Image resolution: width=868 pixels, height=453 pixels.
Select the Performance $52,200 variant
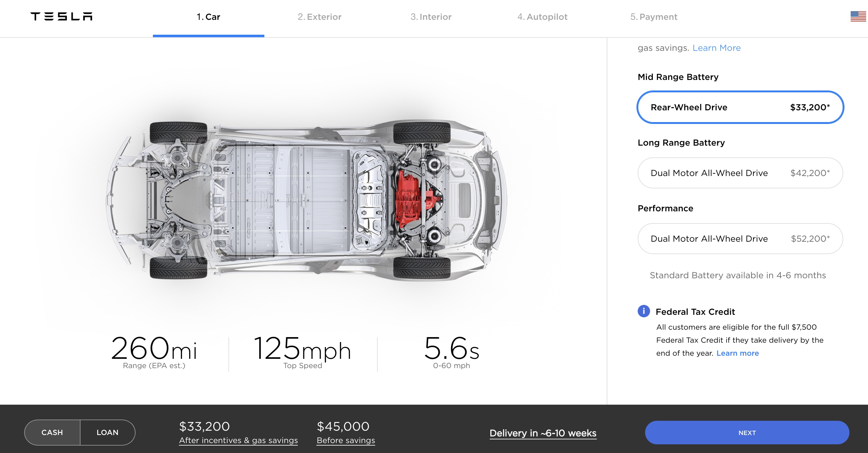(x=740, y=239)
